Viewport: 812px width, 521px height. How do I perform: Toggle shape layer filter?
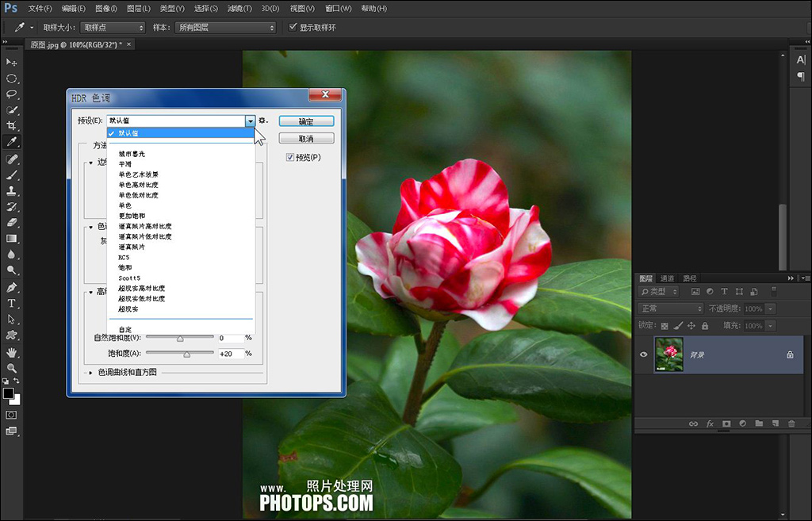739,292
